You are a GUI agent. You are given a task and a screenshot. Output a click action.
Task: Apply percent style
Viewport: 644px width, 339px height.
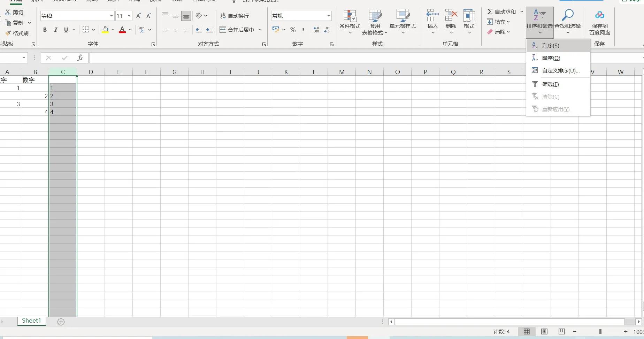[x=293, y=30]
